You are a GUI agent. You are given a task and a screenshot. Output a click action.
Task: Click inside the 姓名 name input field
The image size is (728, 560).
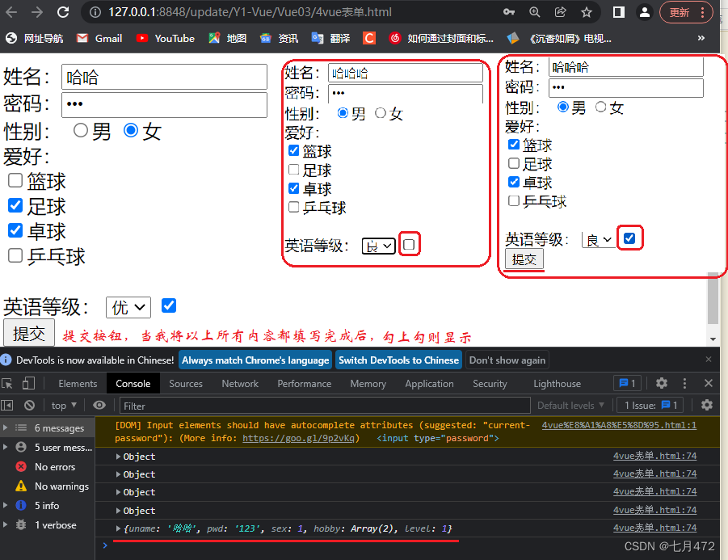click(x=162, y=77)
